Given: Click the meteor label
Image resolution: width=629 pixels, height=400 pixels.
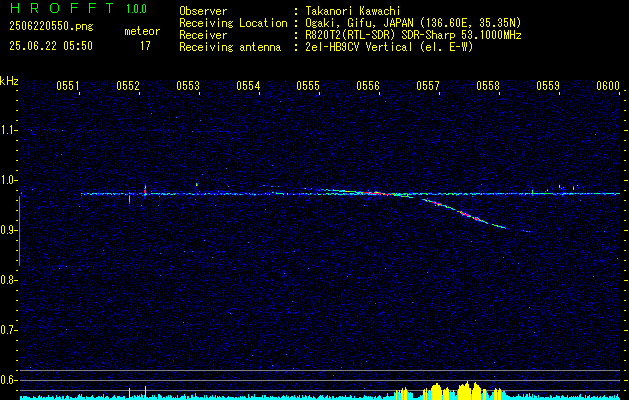Looking at the screenshot, I should coord(142,31).
